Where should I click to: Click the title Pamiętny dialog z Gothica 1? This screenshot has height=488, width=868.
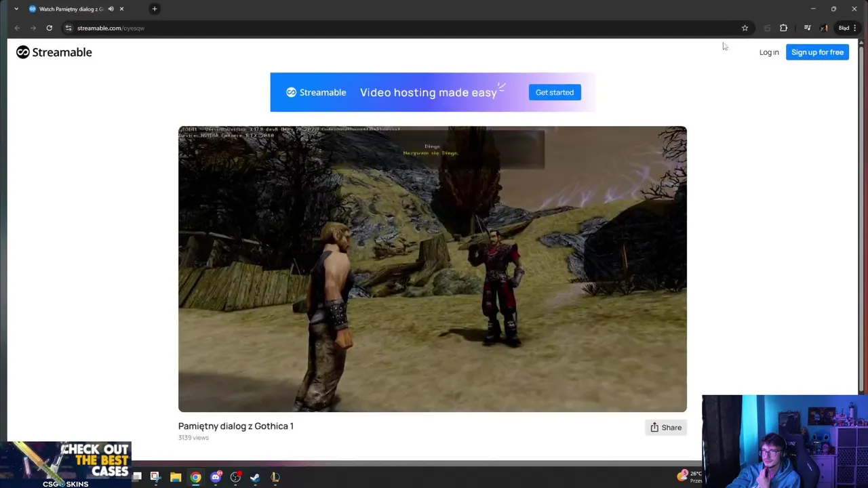[236, 426]
